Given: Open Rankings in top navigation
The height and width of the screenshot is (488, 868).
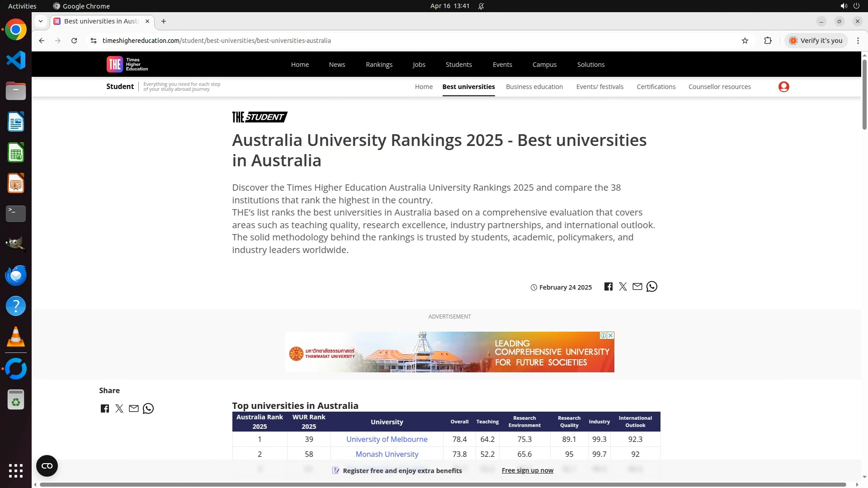Looking at the screenshot, I should (x=379, y=65).
